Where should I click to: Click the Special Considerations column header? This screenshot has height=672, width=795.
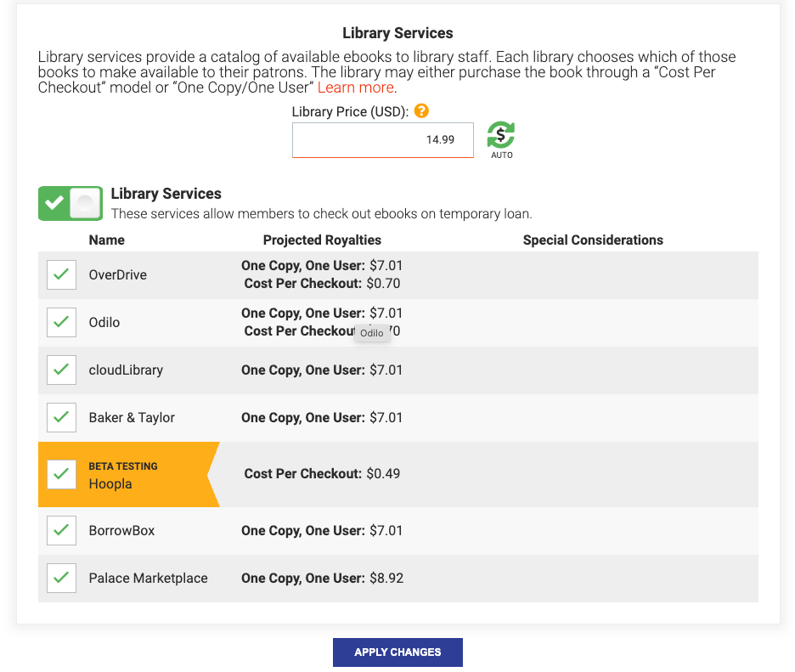click(x=593, y=240)
